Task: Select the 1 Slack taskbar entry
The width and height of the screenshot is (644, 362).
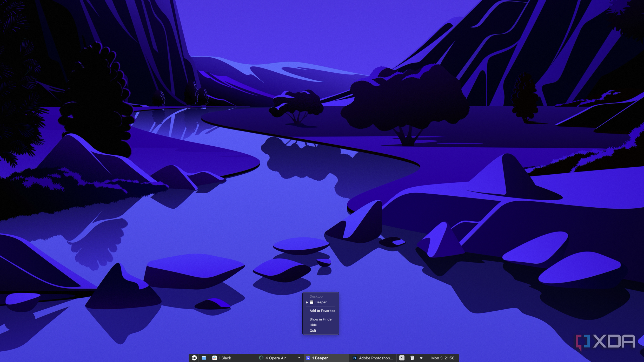Action: [x=225, y=358]
